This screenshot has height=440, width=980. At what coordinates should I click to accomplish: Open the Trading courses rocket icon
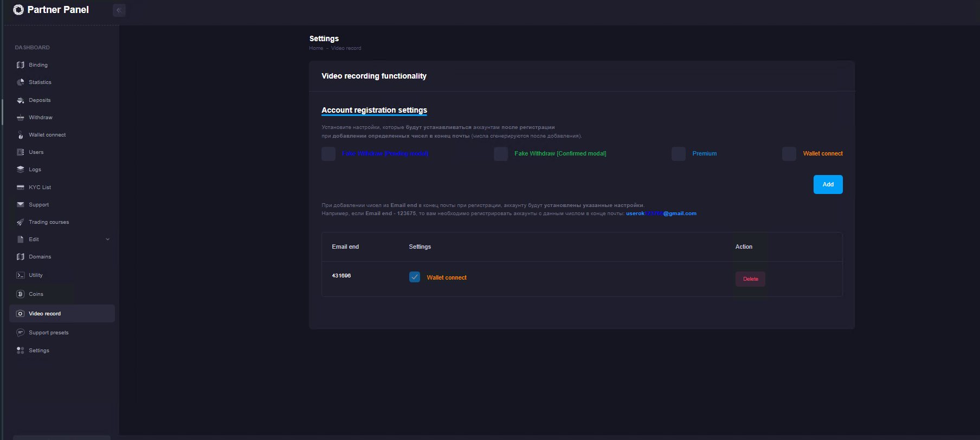[21, 222]
